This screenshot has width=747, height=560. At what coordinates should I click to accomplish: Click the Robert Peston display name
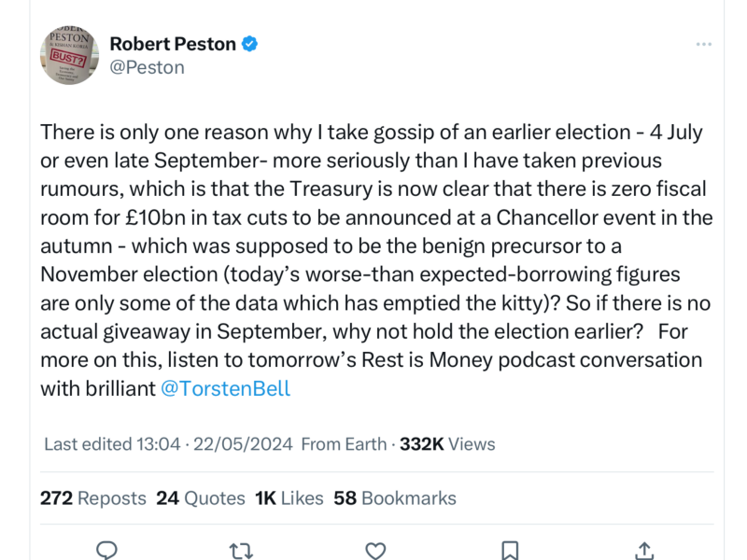pyautogui.click(x=173, y=43)
